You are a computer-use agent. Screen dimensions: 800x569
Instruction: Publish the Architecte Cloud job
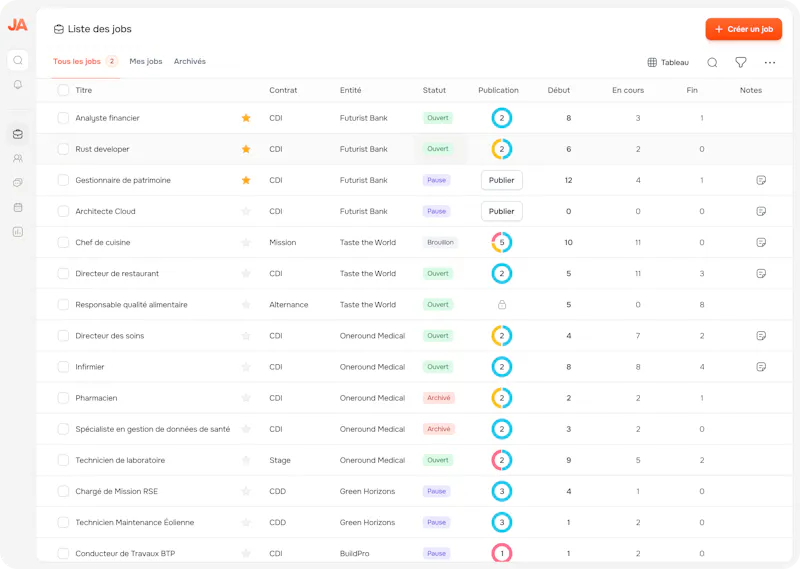[x=502, y=211]
